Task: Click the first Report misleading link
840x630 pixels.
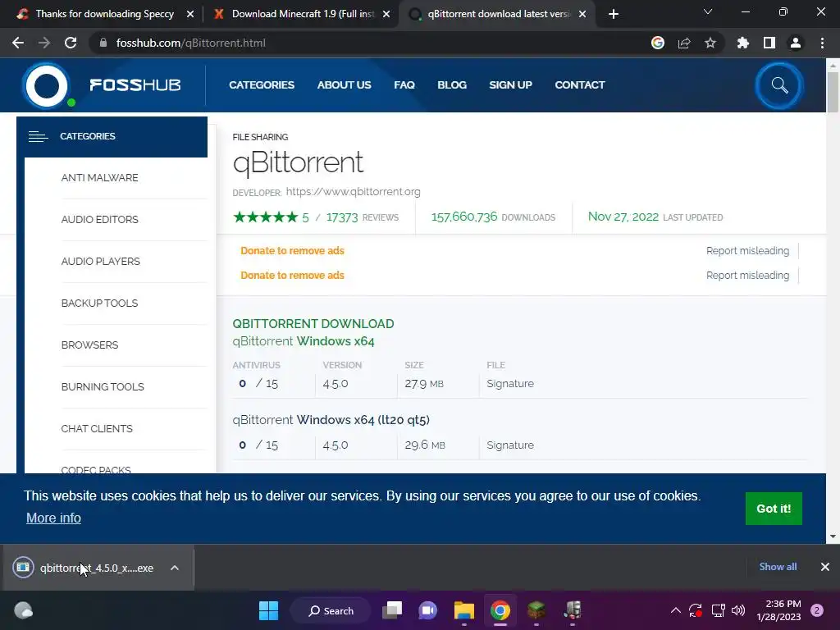Action: [x=747, y=251]
